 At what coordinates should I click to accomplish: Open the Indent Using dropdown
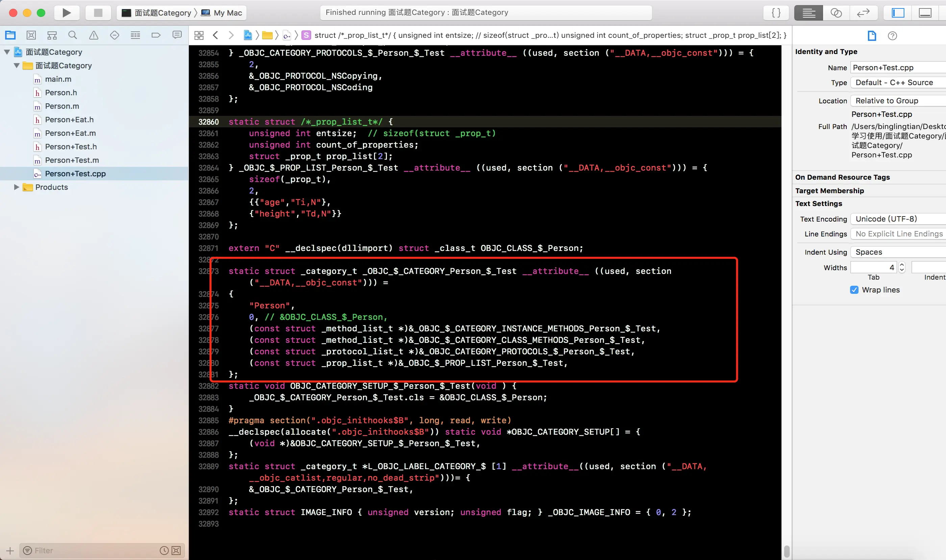898,252
